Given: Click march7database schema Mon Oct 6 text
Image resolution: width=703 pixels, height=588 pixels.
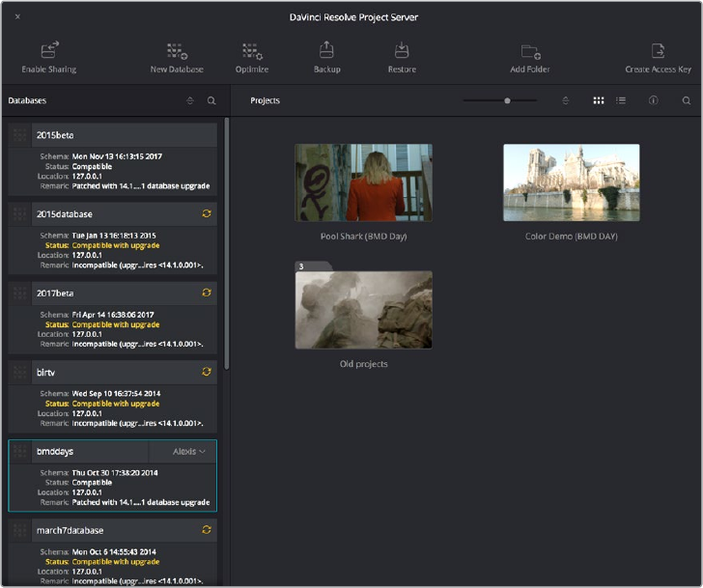Looking at the screenshot, I should pyautogui.click(x=114, y=551).
